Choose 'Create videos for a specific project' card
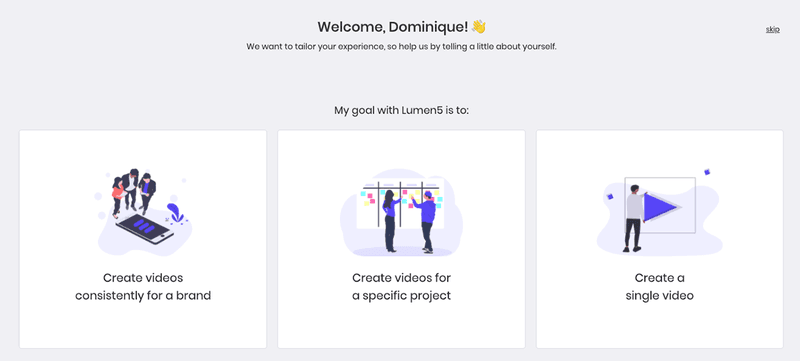Image resolution: width=800 pixels, height=361 pixels. click(x=402, y=239)
